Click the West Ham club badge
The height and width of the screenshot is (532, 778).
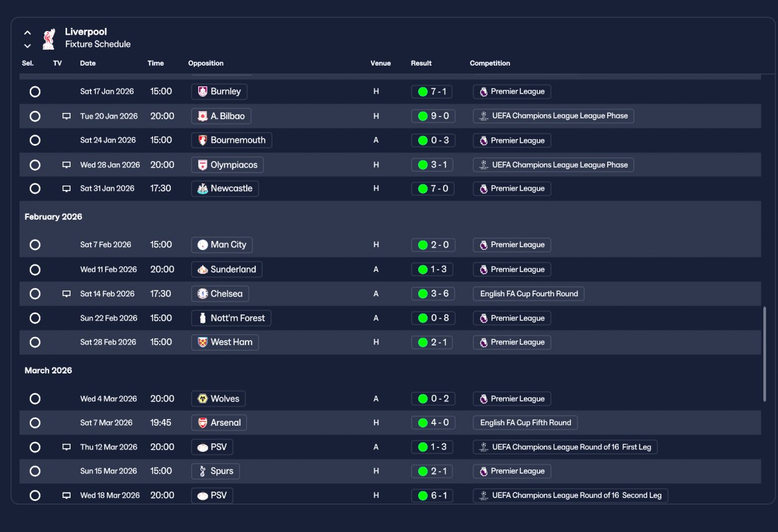point(202,343)
